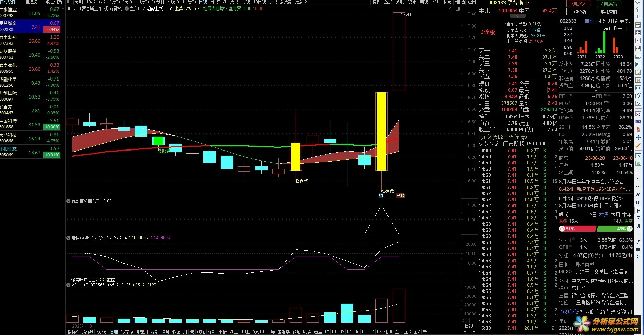
Task: Switch to 周线 period tab
Action: (234, 2)
